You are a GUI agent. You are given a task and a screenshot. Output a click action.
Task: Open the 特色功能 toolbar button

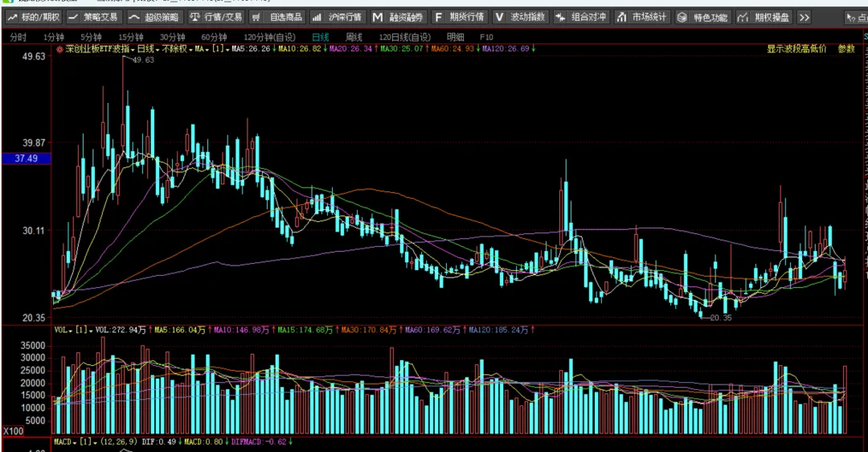pyautogui.click(x=702, y=17)
